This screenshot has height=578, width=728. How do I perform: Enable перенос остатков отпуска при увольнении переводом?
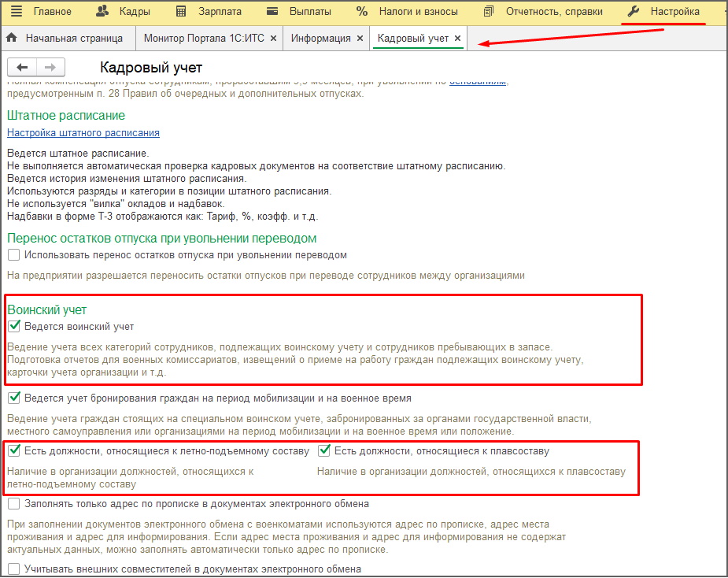(14, 255)
